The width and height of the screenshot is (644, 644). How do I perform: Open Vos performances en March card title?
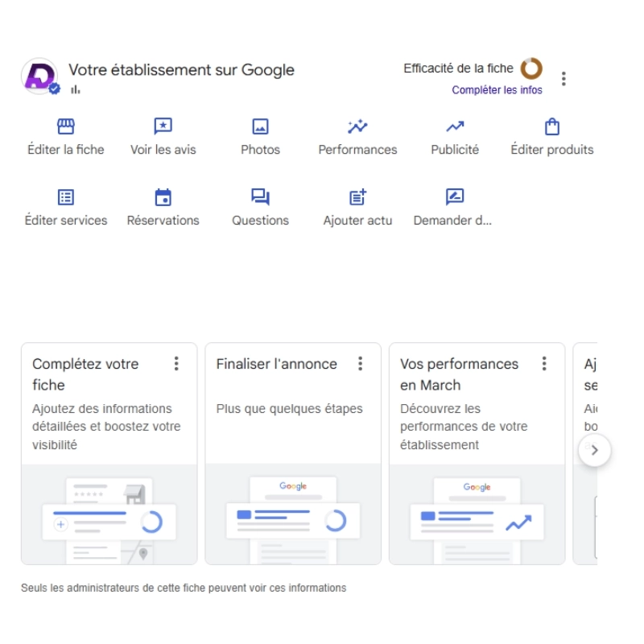click(459, 374)
